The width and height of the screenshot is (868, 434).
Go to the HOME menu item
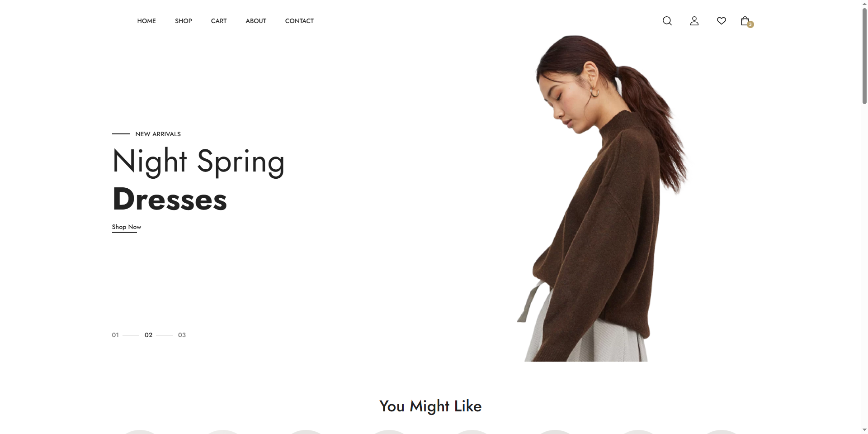point(146,21)
